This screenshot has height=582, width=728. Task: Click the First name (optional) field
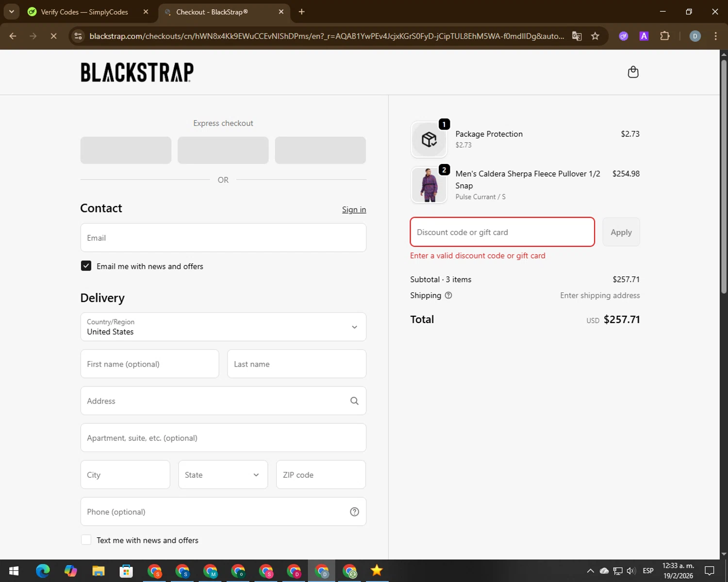pos(149,364)
